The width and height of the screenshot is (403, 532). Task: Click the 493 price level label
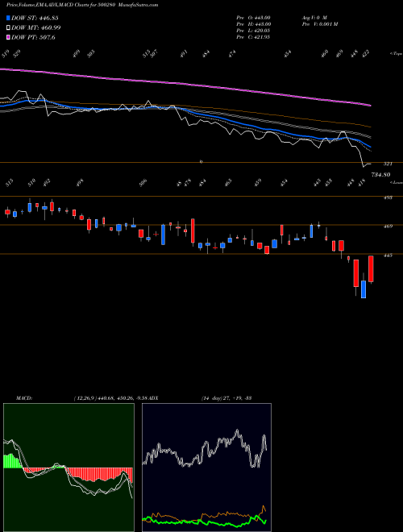(x=388, y=197)
